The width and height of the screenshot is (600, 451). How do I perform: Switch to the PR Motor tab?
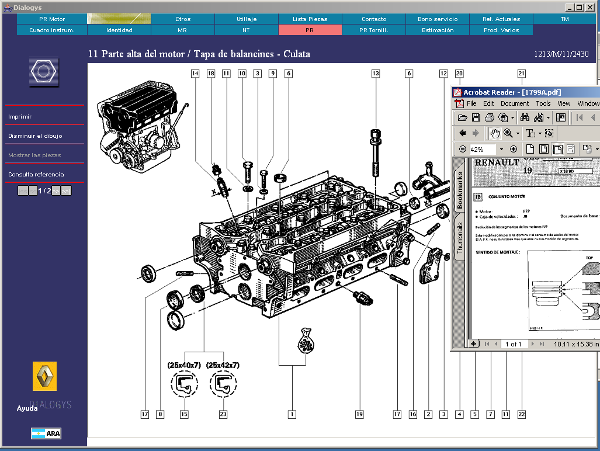[52, 19]
